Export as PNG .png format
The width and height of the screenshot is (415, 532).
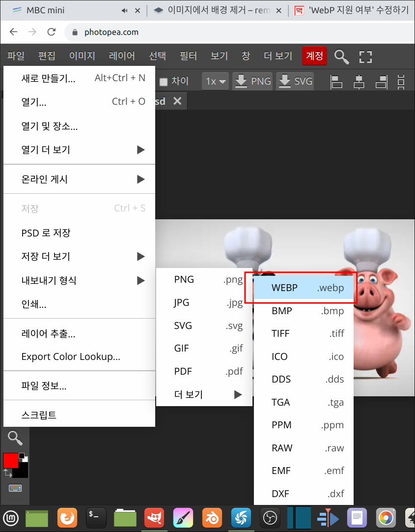[x=204, y=280]
